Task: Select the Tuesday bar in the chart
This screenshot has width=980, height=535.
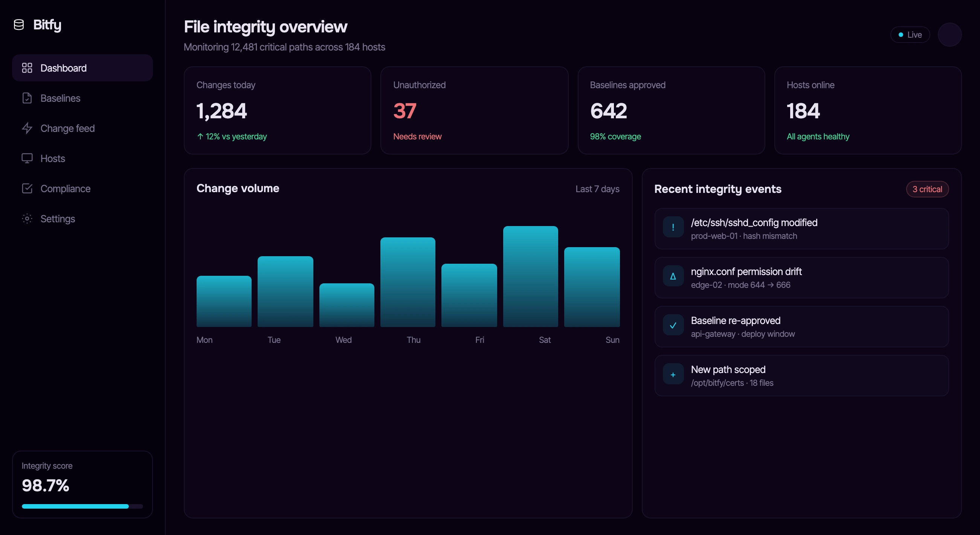Action: click(x=285, y=292)
